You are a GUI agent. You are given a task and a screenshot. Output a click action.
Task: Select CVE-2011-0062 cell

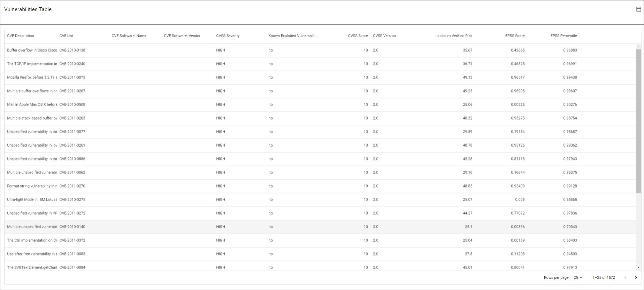click(72, 172)
